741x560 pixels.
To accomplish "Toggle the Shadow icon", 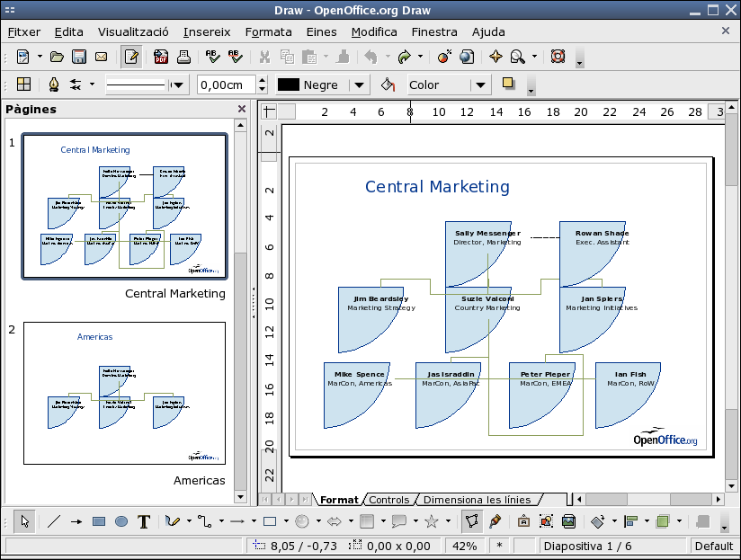I will [x=508, y=84].
